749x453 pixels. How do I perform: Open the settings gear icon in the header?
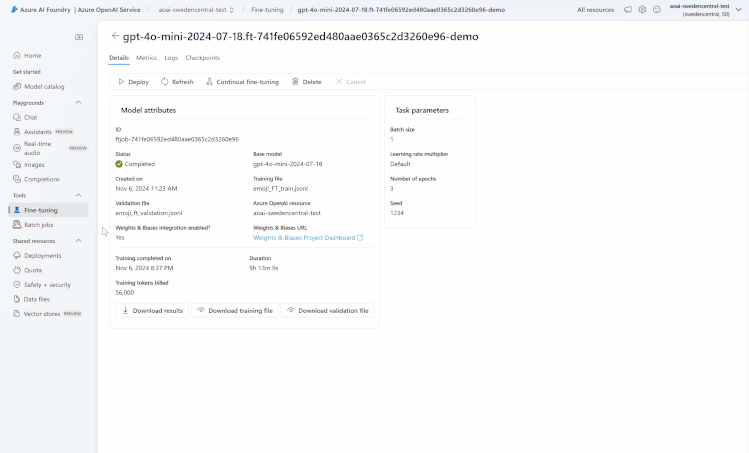[642, 10]
